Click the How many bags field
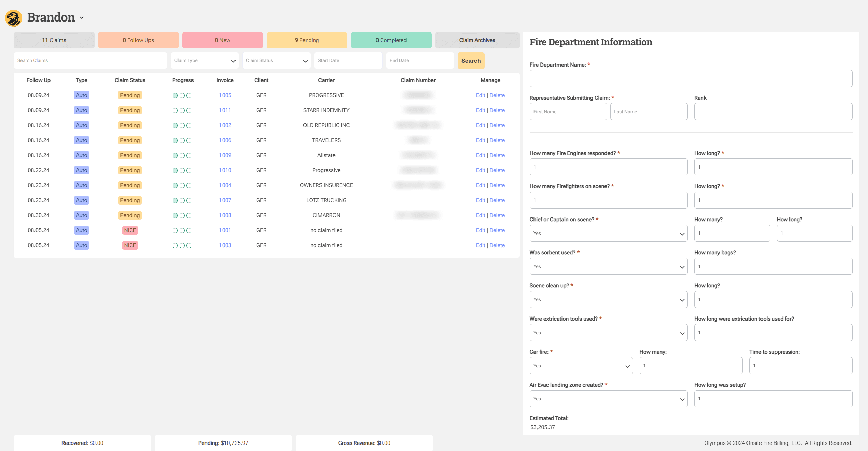Viewport: 868px width, 451px height. coord(773,266)
